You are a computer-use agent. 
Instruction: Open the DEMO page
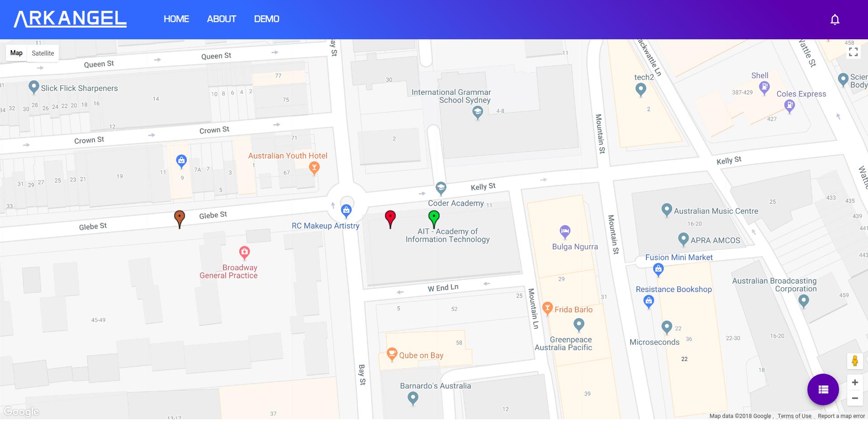pyautogui.click(x=267, y=19)
